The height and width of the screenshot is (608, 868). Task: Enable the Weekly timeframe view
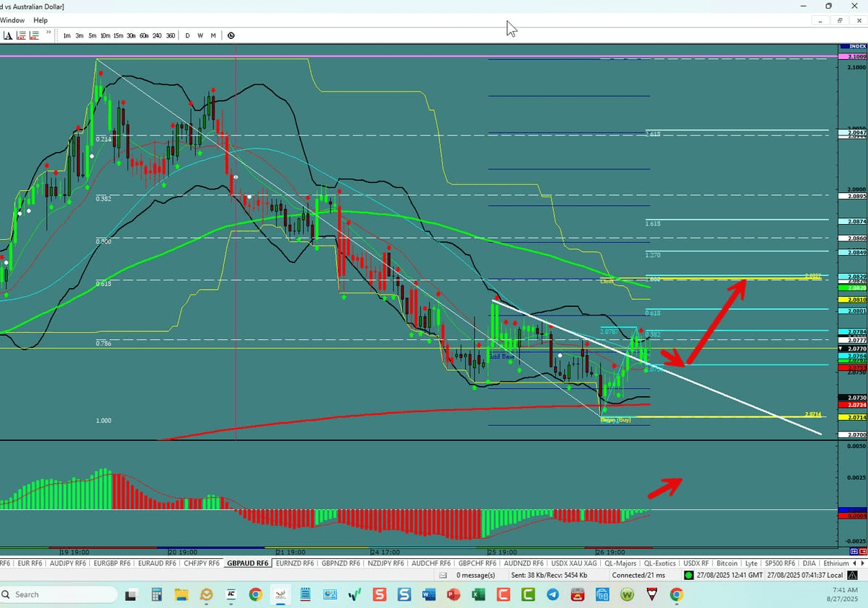pos(200,35)
